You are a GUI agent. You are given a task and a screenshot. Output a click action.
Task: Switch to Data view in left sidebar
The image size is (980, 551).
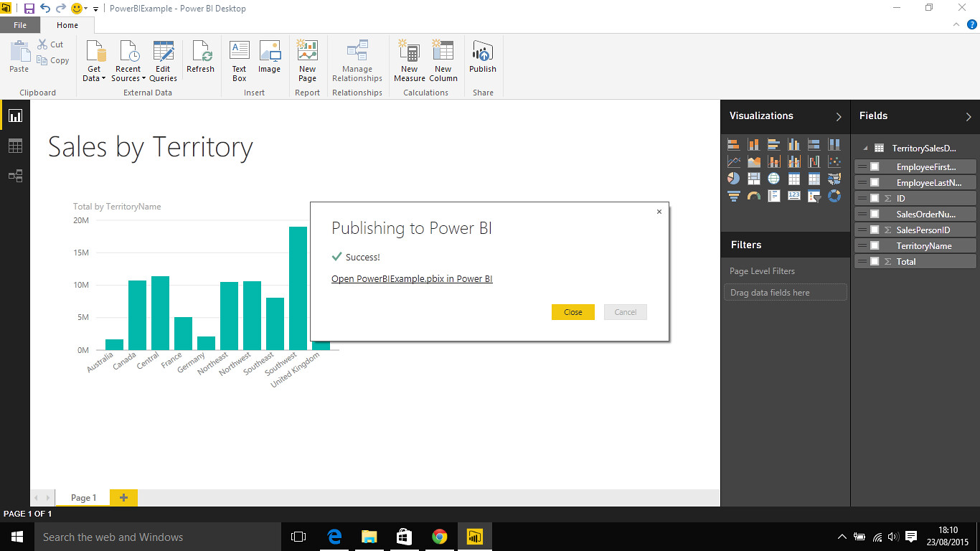[15, 146]
